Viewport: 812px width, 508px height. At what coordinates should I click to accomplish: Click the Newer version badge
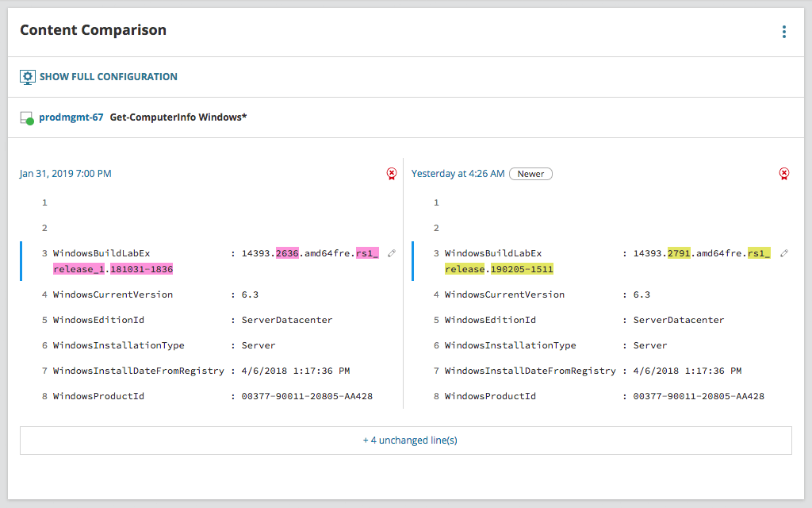point(530,173)
